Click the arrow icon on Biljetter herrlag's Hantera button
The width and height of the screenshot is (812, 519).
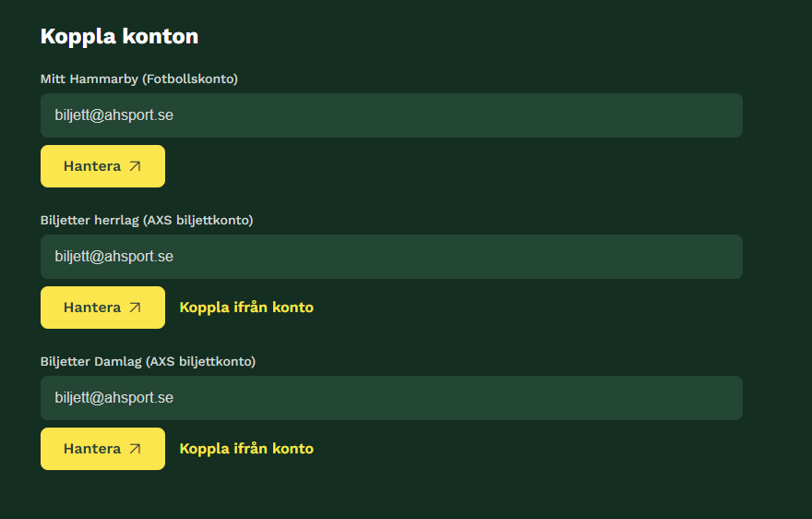[x=135, y=308]
